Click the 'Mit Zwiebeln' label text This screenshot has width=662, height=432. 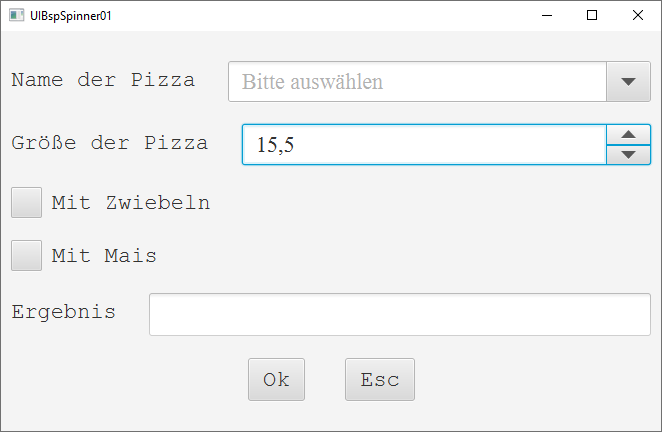[130, 202]
